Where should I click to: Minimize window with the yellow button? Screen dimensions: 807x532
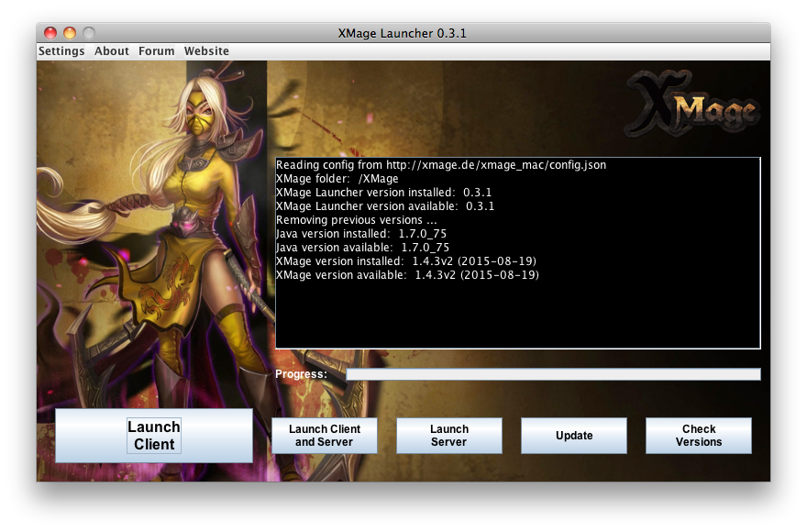tap(70, 33)
